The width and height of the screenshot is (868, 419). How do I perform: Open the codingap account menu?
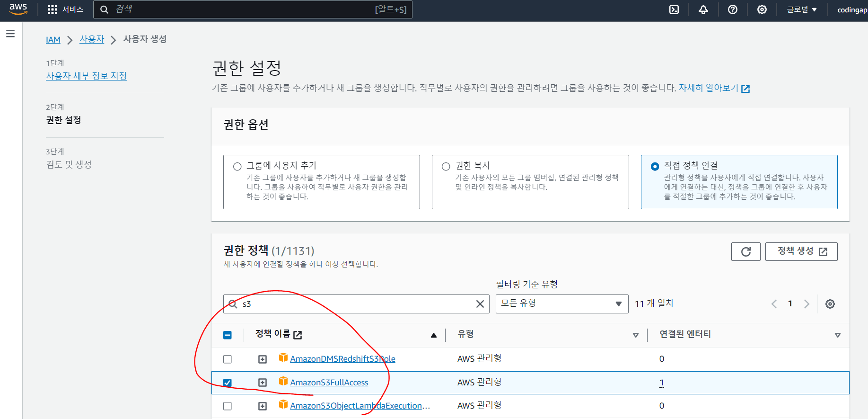pos(852,9)
